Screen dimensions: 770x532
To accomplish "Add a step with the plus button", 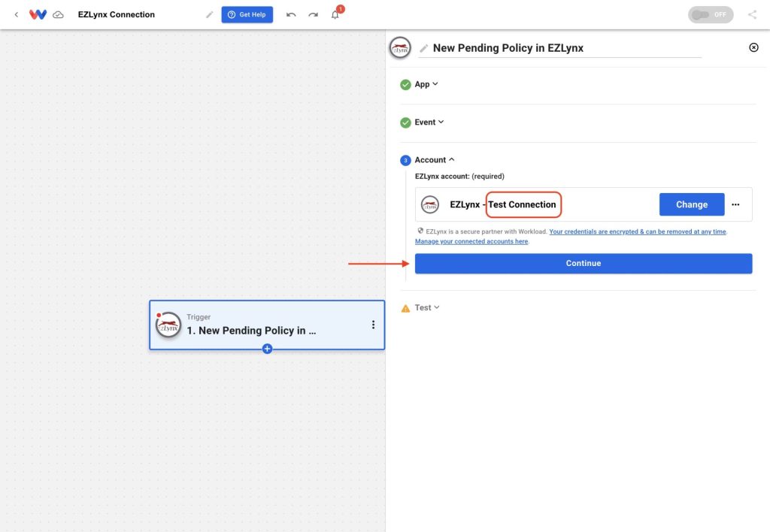I will (267, 349).
